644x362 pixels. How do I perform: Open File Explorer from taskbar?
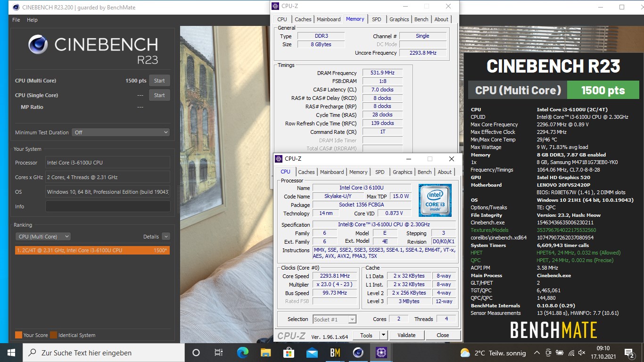pos(265,353)
